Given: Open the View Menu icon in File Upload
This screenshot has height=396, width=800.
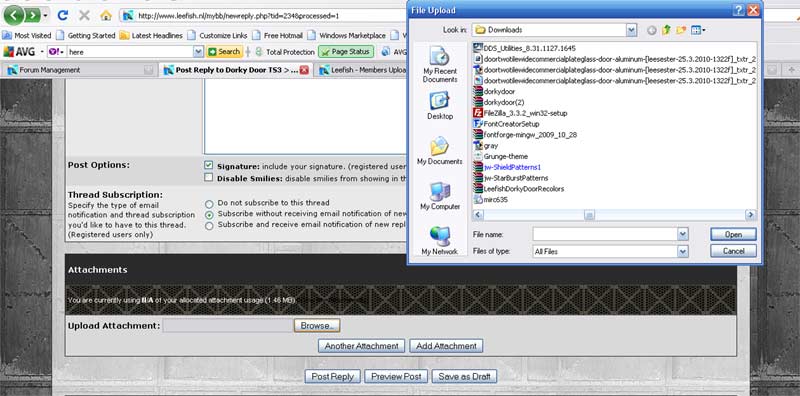Looking at the screenshot, I should 698,30.
